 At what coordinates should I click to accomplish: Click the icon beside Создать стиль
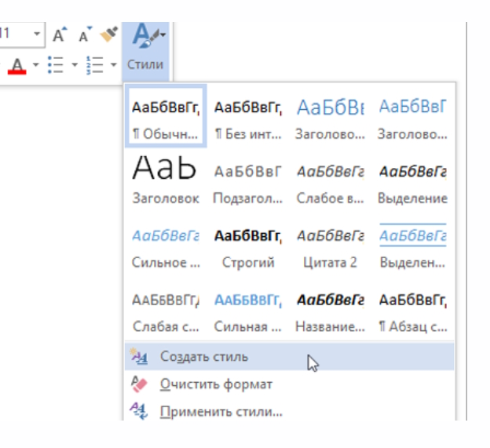click(x=139, y=357)
